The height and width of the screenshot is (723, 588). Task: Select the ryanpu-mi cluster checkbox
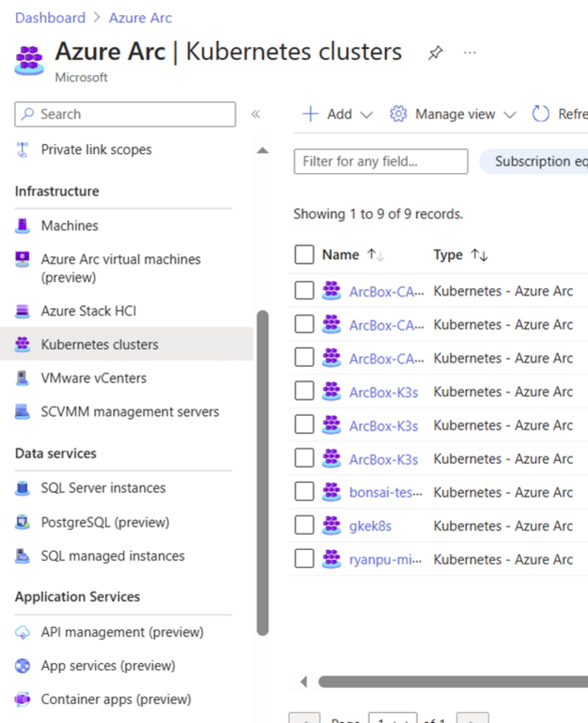304,559
